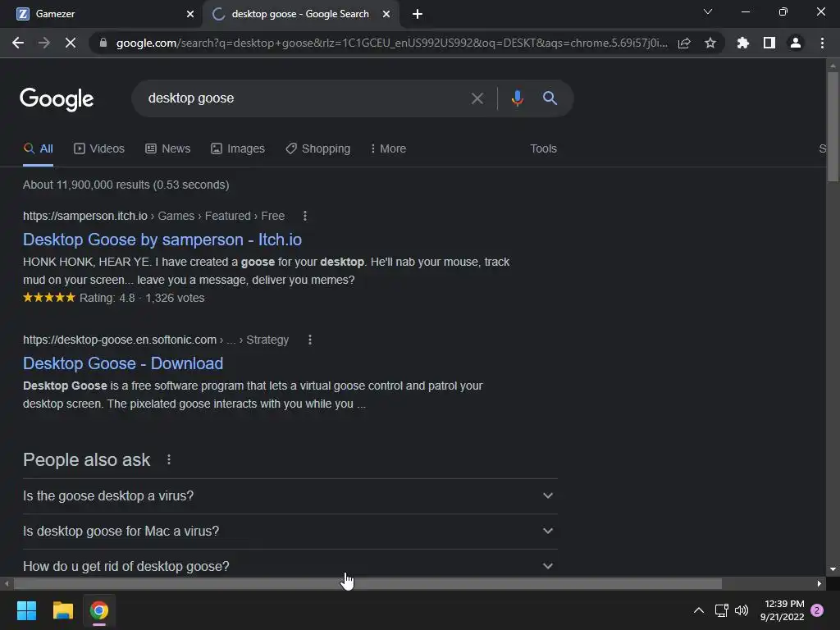Expand "Is the goose desktop a virus?"
Screen dimensions: 840x630
pos(290,496)
